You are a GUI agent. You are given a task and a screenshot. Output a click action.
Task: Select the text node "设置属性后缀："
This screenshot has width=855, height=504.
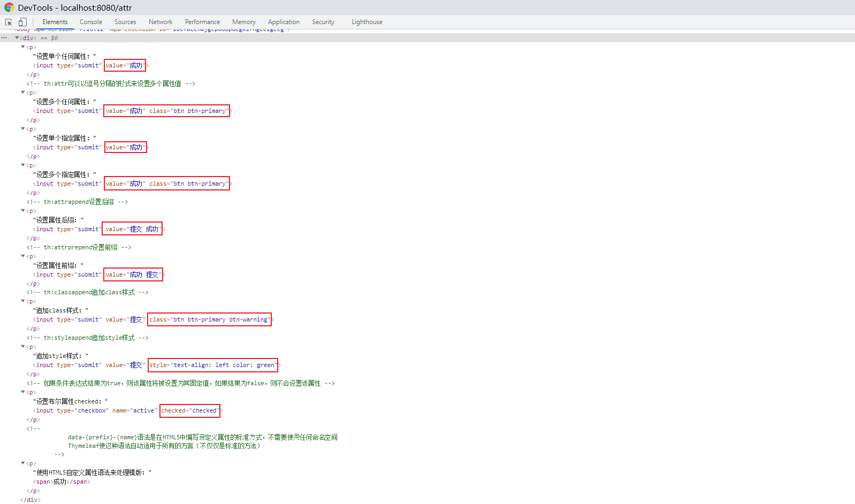coord(58,220)
